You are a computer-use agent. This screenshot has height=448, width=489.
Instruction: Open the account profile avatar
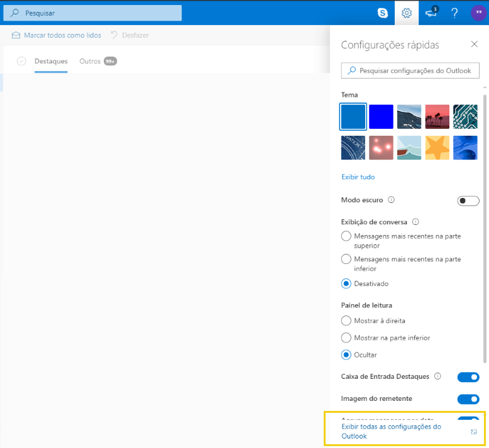[x=478, y=13]
